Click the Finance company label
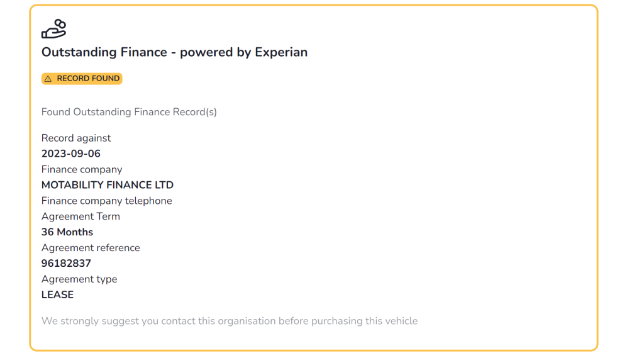 click(x=82, y=169)
